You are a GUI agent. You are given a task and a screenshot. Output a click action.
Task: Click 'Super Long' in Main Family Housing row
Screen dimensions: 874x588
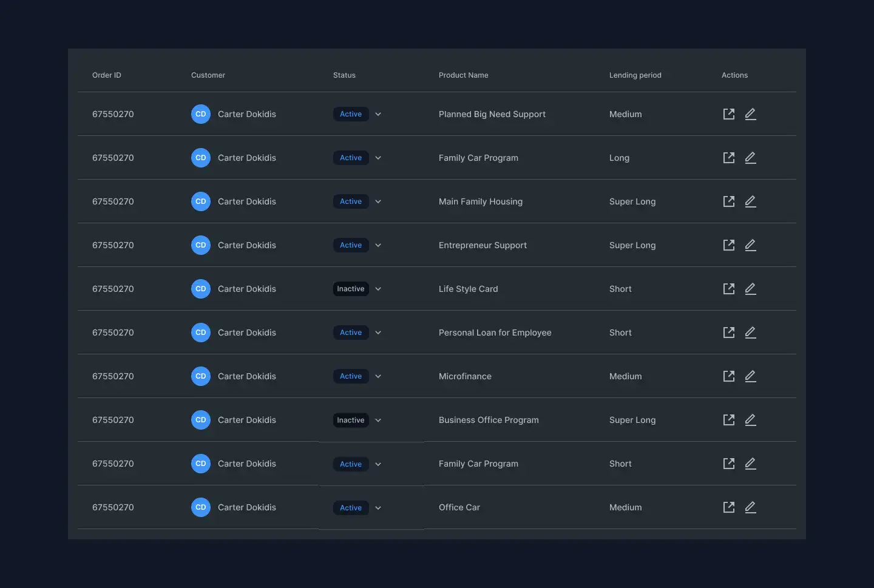tap(632, 201)
